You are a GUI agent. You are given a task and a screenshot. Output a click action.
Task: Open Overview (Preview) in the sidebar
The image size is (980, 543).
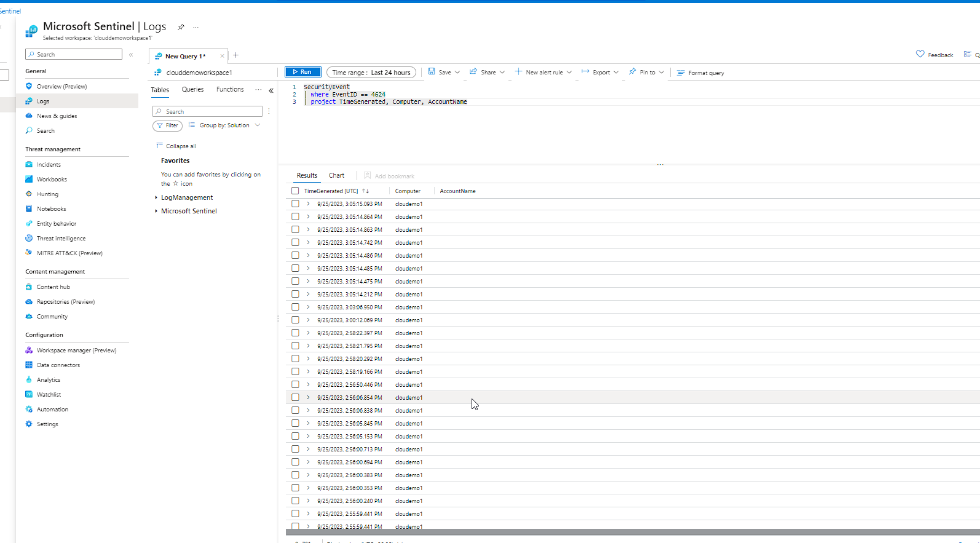tap(61, 87)
